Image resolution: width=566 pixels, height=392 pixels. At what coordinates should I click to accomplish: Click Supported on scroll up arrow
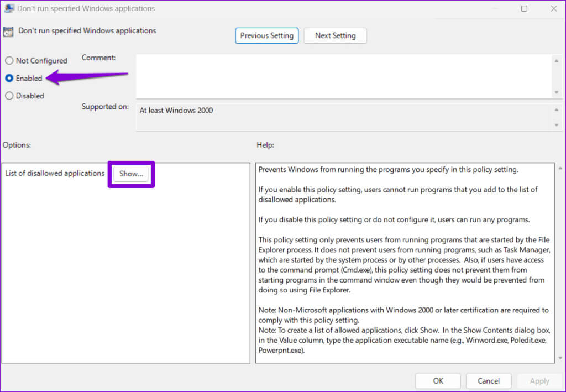click(x=557, y=109)
